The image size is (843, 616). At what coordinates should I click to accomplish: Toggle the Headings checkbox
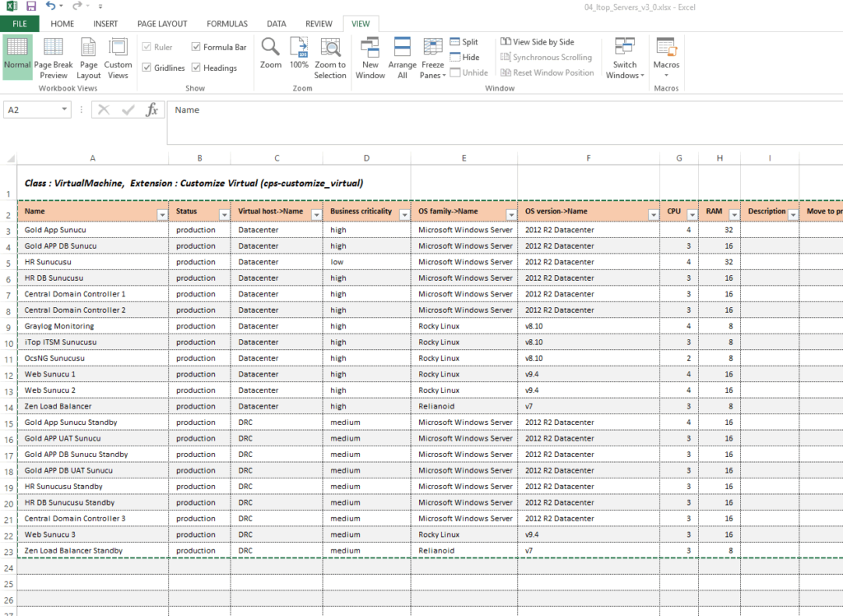point(197,68)
